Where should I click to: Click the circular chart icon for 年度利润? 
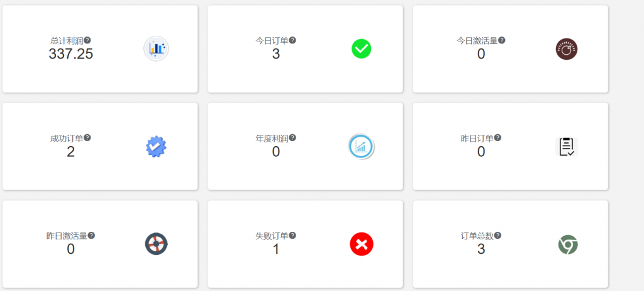click(361, 146)
